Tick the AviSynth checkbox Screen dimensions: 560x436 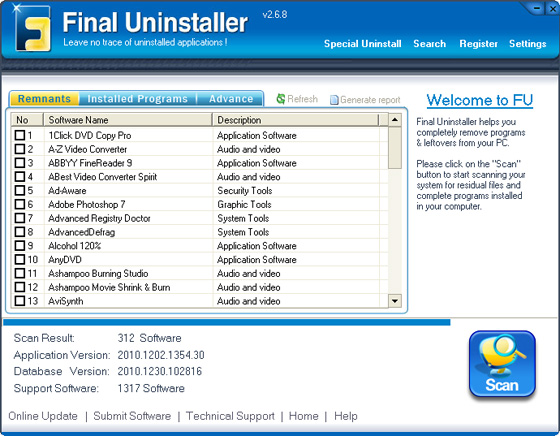(20, 301)
